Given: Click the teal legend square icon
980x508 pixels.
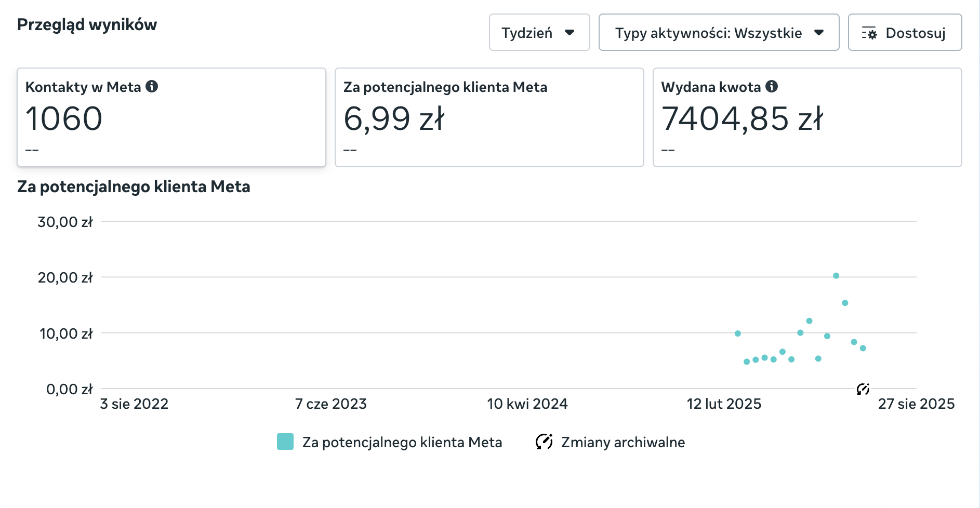Looking at the screenshot, I should tap(285, 442).
